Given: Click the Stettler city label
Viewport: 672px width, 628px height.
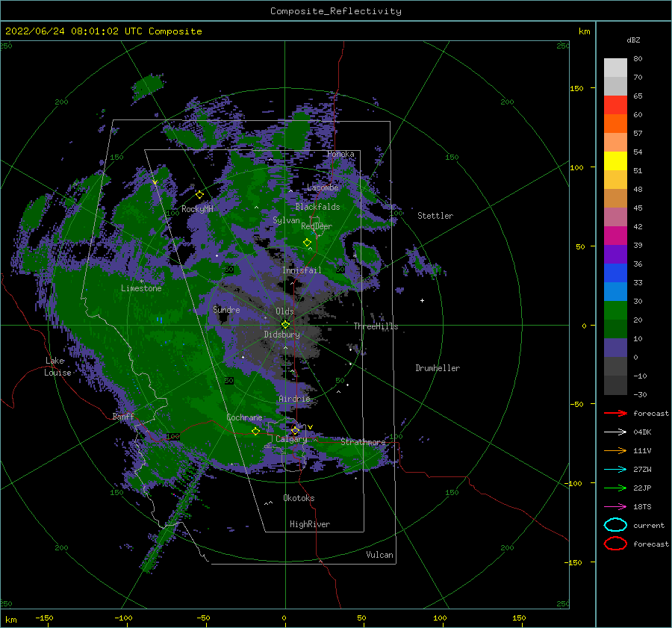Looking at the screenshot, I should [435, 216].
